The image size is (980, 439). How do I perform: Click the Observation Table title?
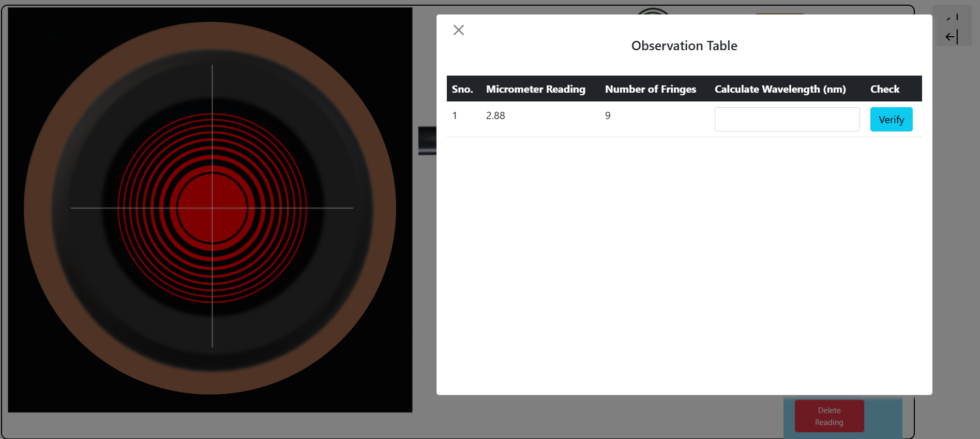684,46
